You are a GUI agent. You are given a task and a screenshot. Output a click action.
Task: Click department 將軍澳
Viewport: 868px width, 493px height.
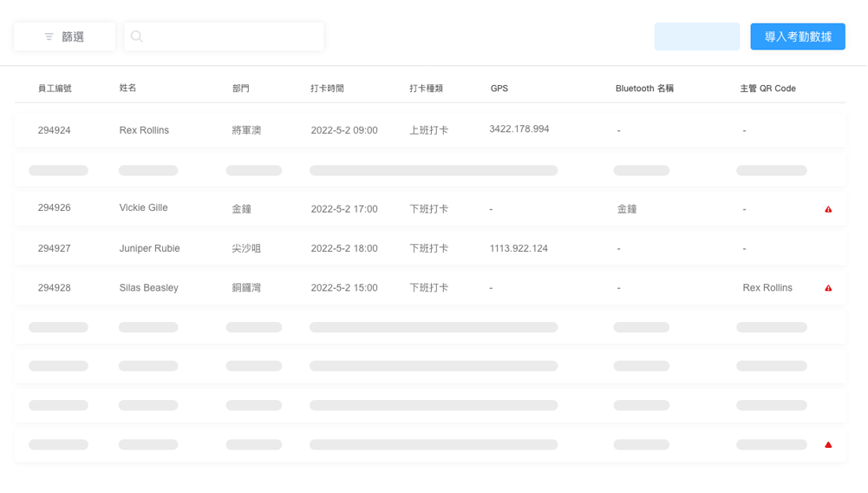246,130
